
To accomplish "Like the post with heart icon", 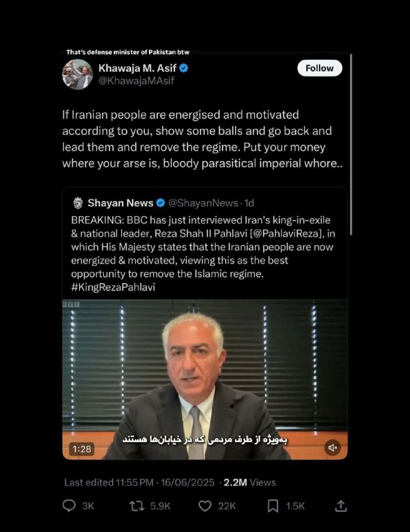I will tap(205, 506).
